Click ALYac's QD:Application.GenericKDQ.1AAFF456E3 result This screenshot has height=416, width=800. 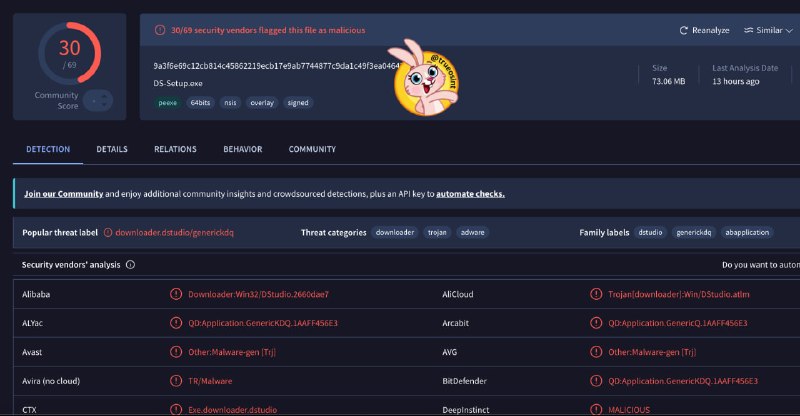coord(263,323)
